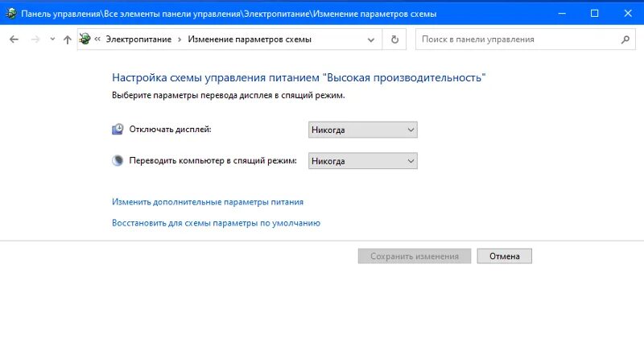The width and height of the screenshot is (644, 347).
Task: Click the Настройка схемы управления питанием heading
Action: point(299,77)
